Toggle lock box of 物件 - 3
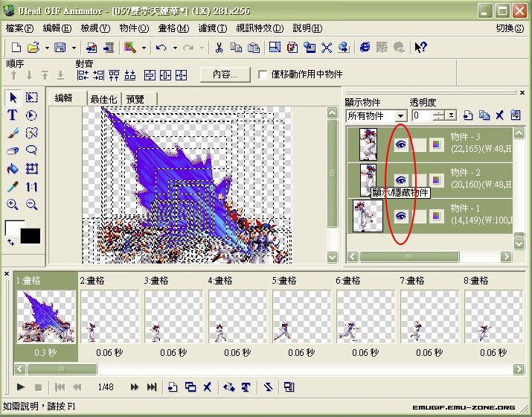Viewport: 532px width, 417px height. [x=418, y=145]
